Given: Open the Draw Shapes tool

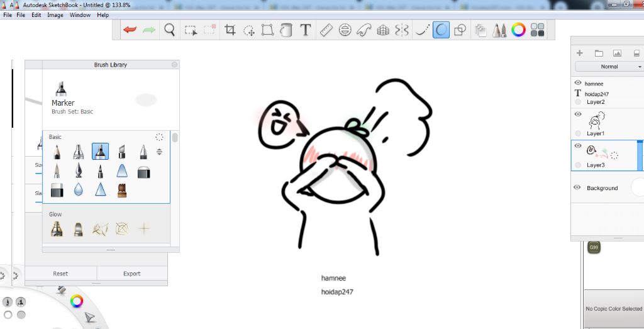Looking at the screenshot, I should (460, 30).
